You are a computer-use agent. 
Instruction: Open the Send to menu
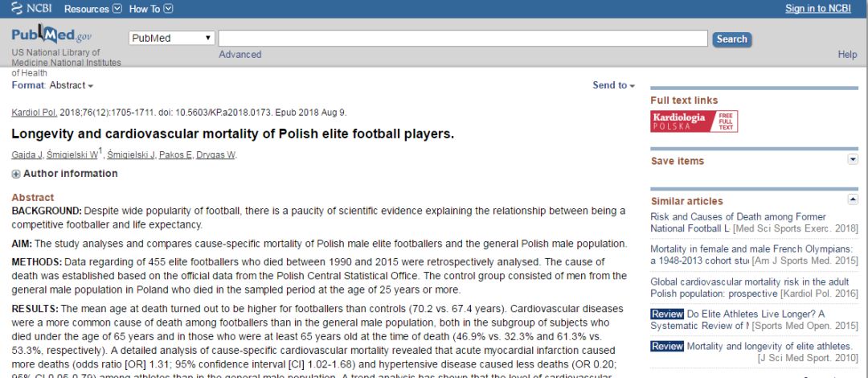(x=614, y=85)
